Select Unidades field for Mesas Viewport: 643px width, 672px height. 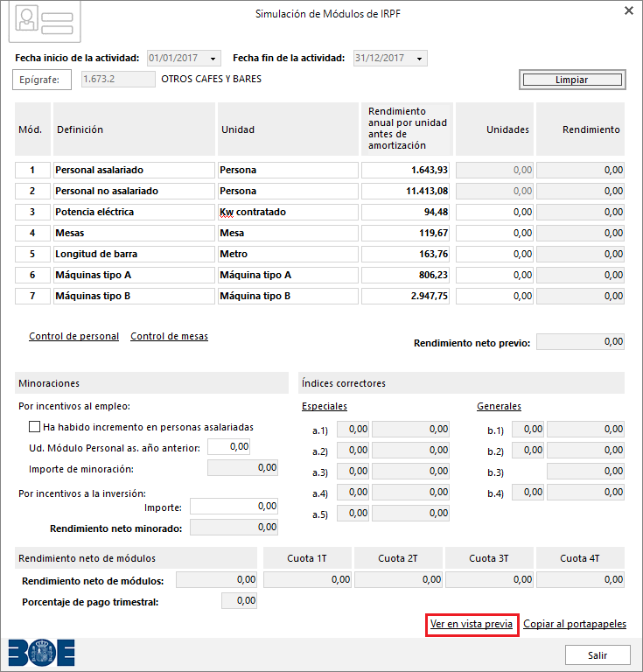[x=494, y=233]
